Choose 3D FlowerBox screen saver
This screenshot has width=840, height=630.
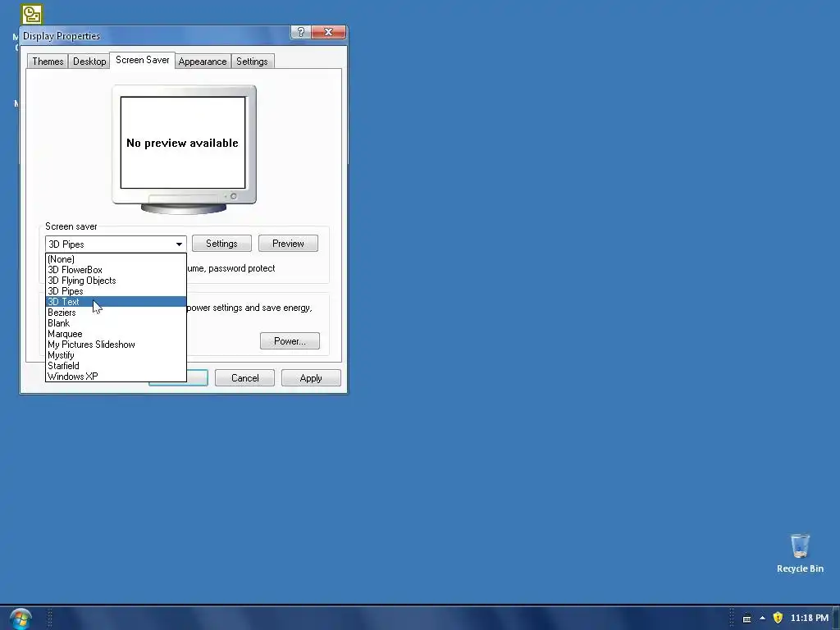[116, 270]
